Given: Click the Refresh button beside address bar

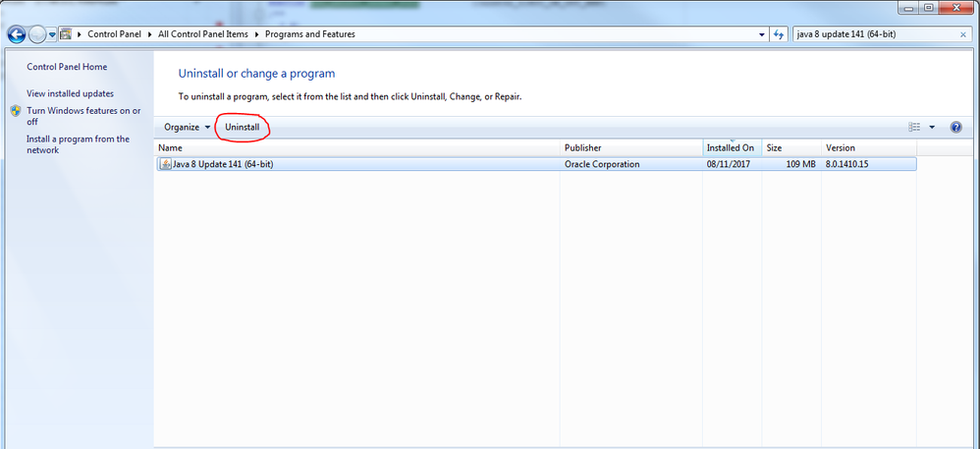Looking at the screenshot, I should click(779, 35).
